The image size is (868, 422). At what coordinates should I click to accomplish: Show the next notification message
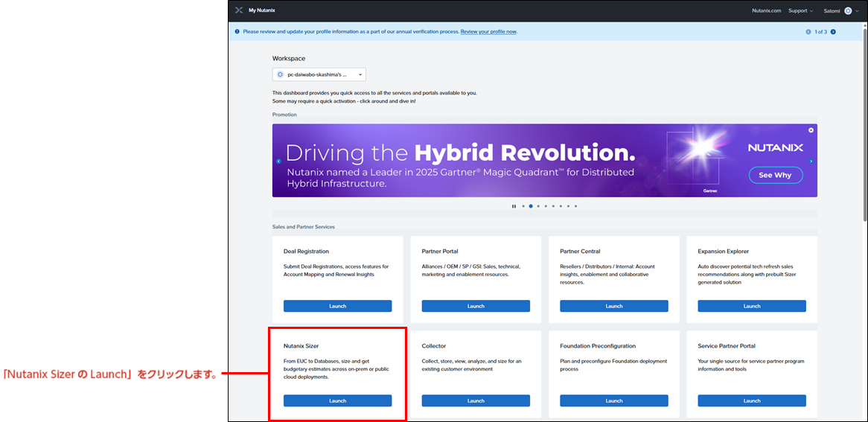pos(833,32)
